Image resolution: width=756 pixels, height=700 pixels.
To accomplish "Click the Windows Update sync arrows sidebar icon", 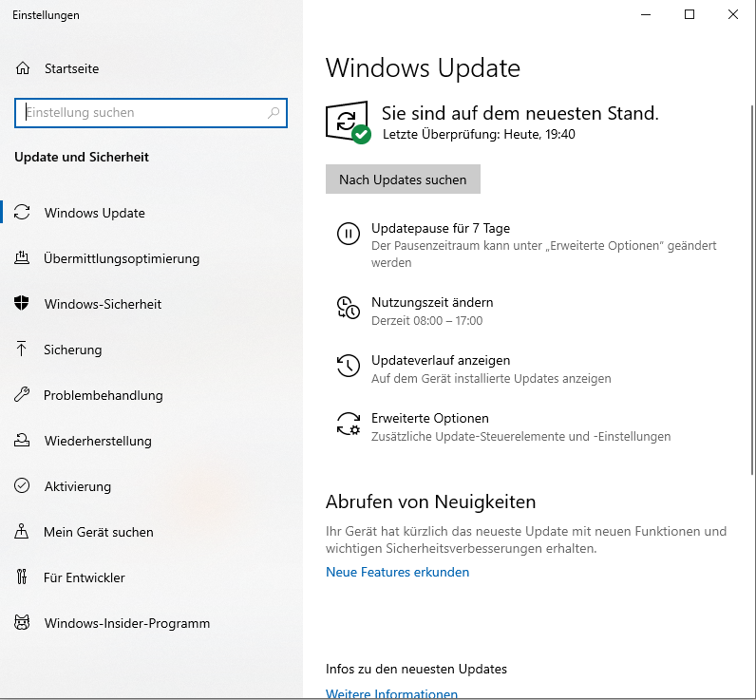I will 22,212.
